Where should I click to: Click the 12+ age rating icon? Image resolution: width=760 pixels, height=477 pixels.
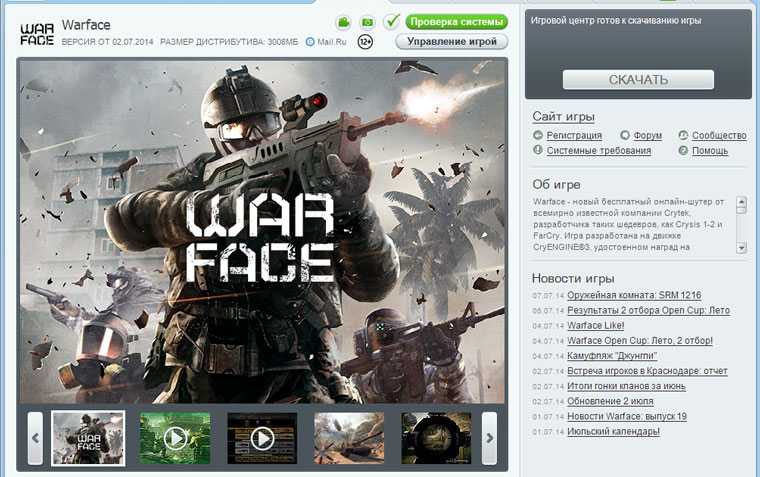click(x=365, y=42)
